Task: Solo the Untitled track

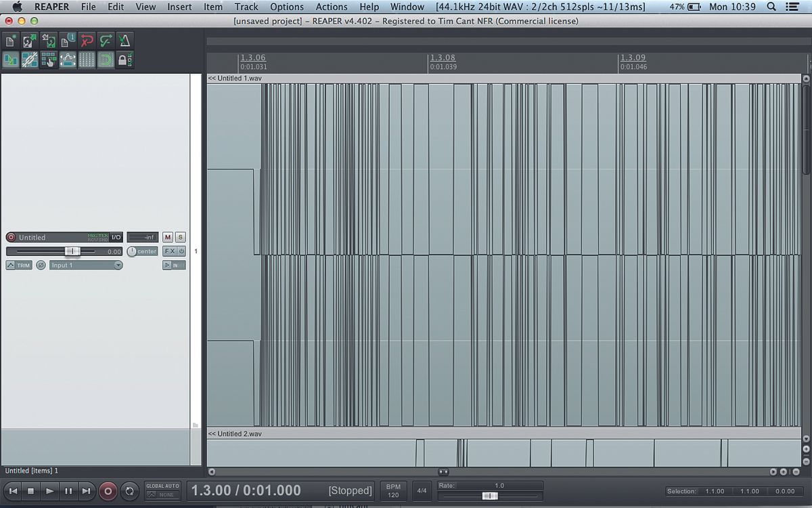Action: [x=179, y=237]
